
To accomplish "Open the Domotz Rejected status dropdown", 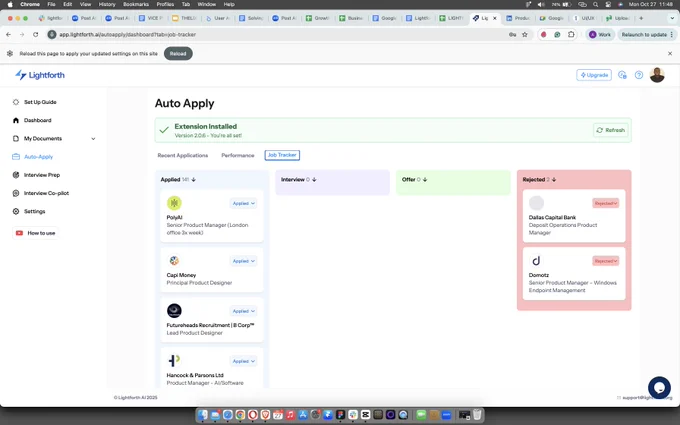I will point(605,261).
